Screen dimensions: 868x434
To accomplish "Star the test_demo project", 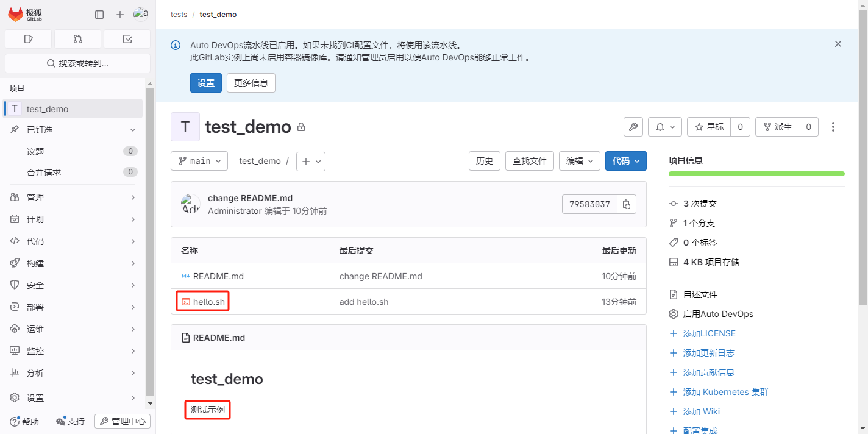I will tap(708, 127).
